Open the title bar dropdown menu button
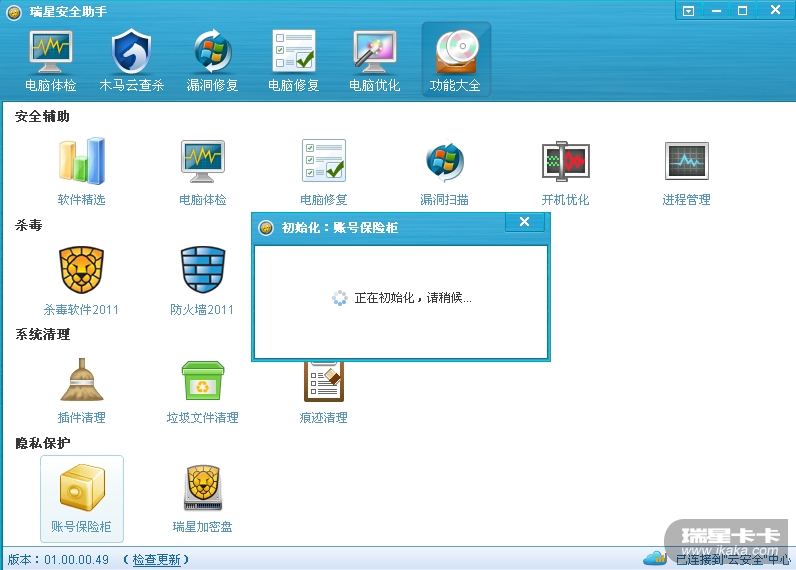 point(688,11)
